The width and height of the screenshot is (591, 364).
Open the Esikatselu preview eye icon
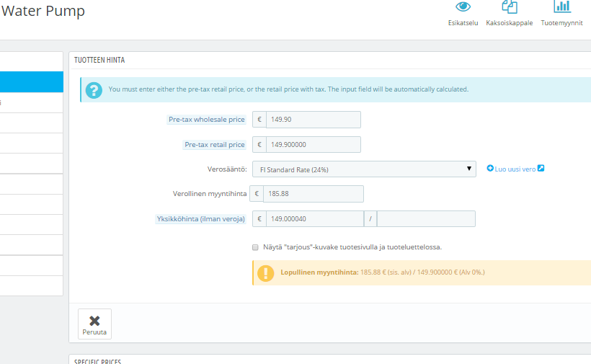pos(463,6)
